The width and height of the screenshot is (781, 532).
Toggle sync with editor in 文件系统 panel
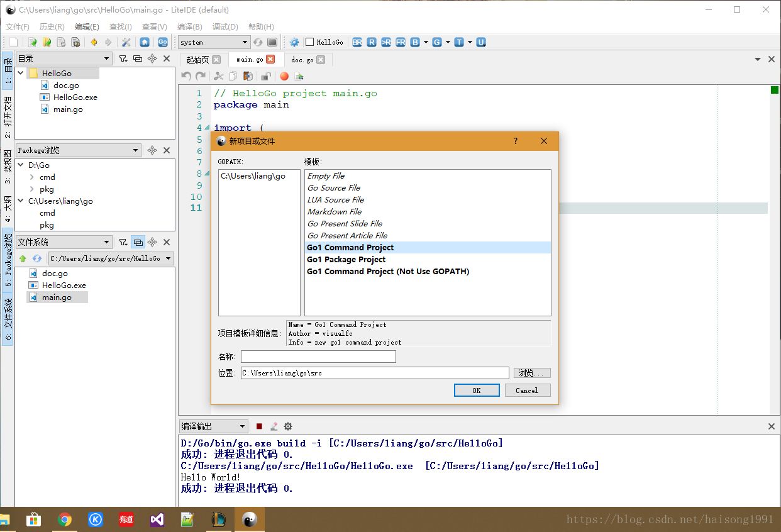(x=138, y=242)
